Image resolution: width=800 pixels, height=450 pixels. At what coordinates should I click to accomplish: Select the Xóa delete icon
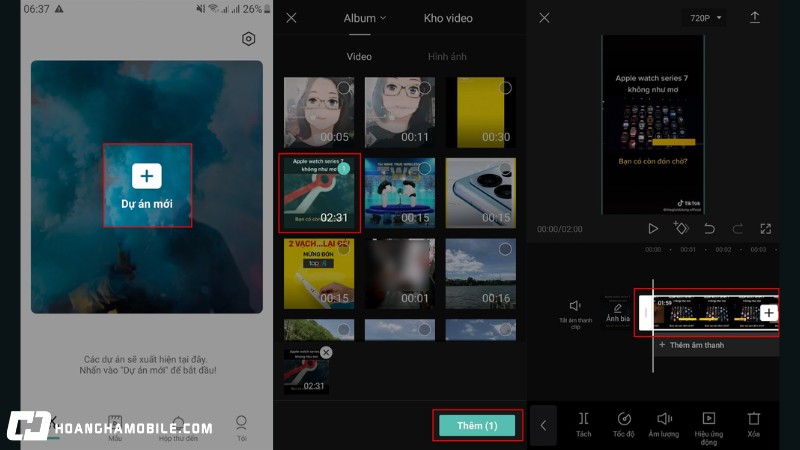click(754, 424)
